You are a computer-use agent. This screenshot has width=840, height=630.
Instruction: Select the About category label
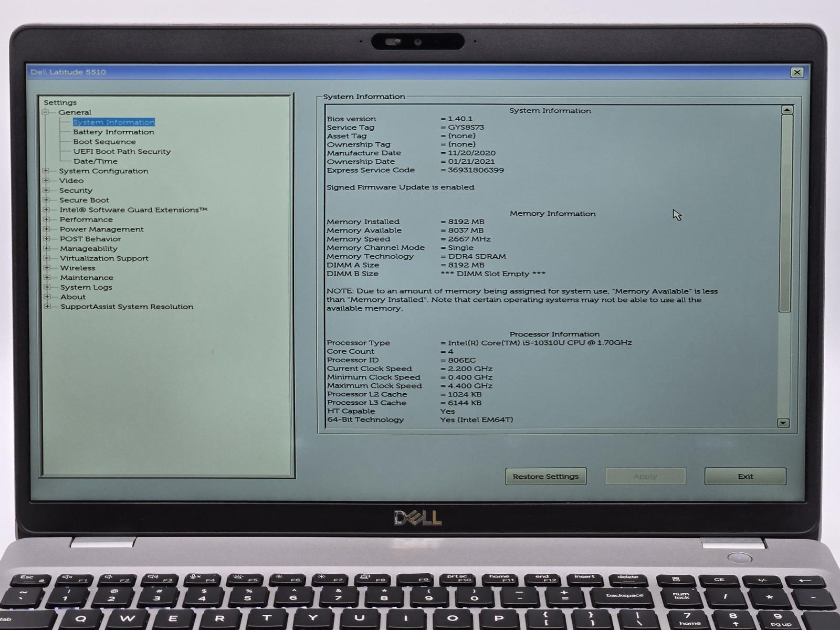(73, 297)
